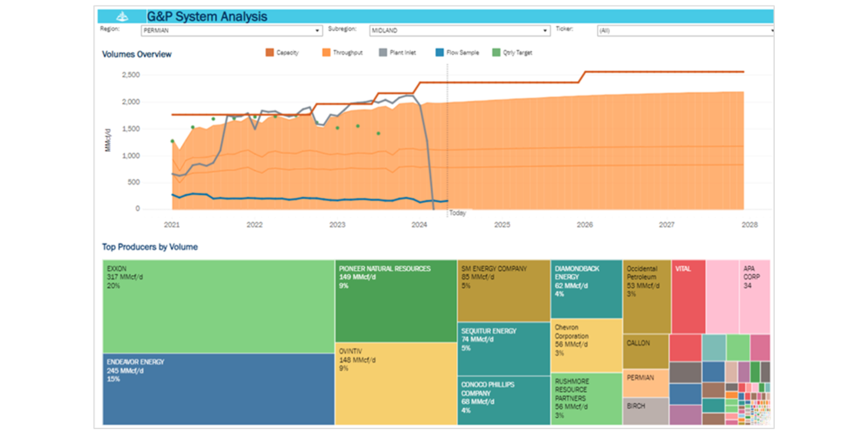
Task: Open the Region PERMIAN dropdown
Action: point(232,30)
